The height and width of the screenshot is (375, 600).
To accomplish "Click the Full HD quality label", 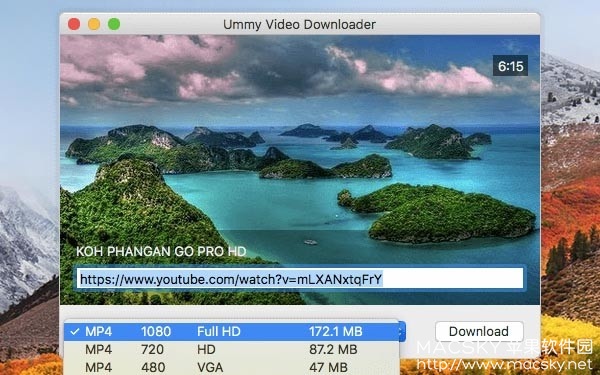I will click(x=219, y=331).
